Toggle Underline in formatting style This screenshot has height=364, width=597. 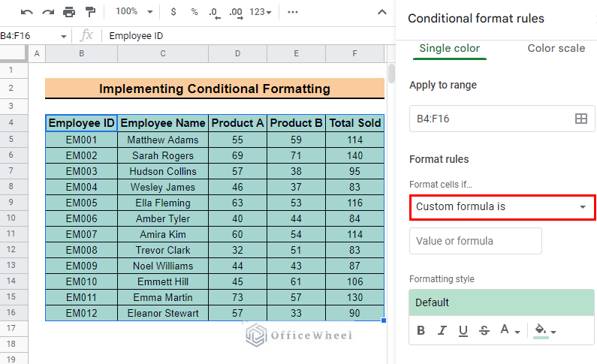pos(463,330)
